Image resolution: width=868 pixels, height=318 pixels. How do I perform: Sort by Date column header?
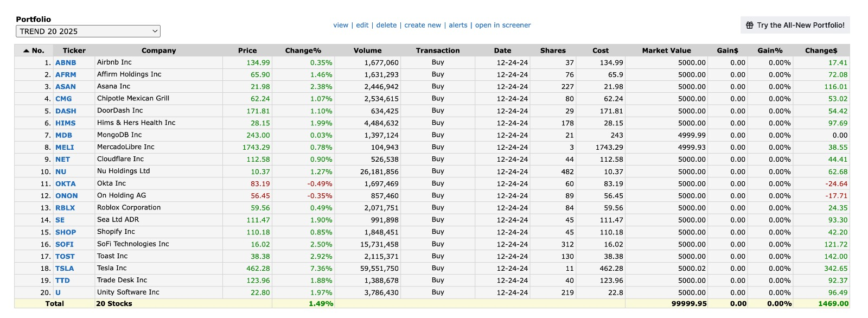click(503, 50)
